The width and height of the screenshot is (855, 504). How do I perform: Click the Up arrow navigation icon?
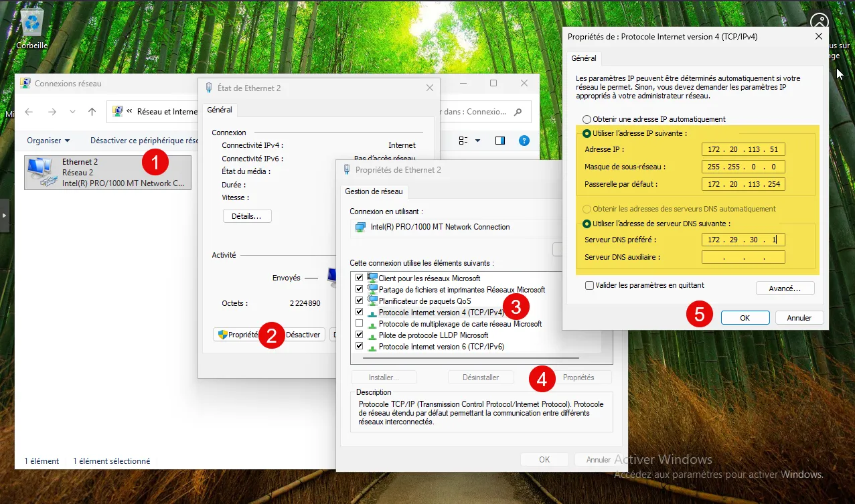pos(92,112)
